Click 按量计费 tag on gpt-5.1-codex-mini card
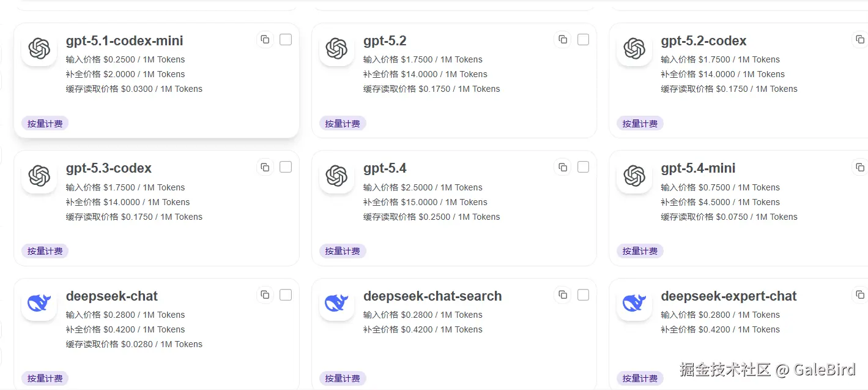 point(45,124)
